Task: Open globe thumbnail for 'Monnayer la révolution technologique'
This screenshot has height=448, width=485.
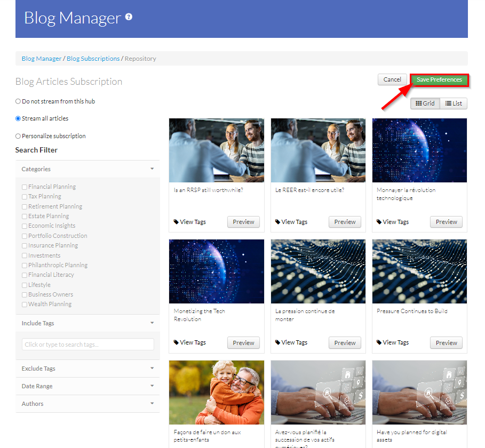Action: [419, 150]
